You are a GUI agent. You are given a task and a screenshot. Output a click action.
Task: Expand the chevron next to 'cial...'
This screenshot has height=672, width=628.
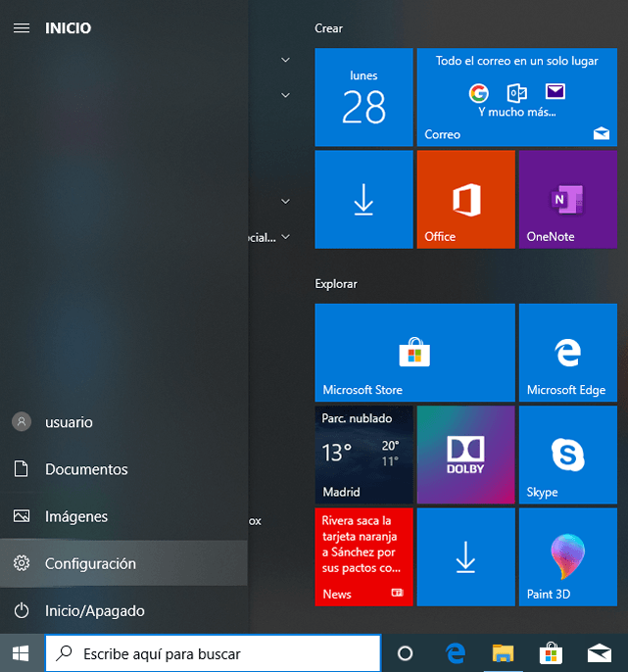[285, 237]
